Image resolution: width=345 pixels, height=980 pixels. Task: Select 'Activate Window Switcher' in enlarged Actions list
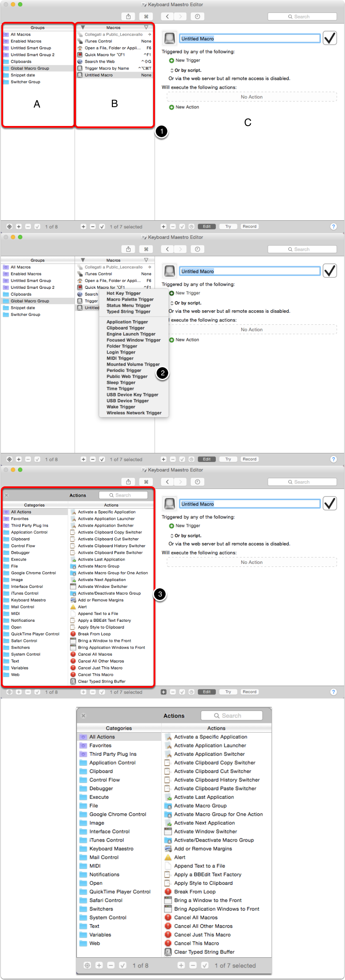click(217, 832)
